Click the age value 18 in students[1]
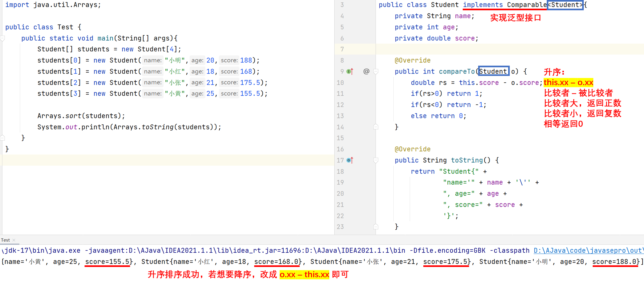 tap(210, 71)
